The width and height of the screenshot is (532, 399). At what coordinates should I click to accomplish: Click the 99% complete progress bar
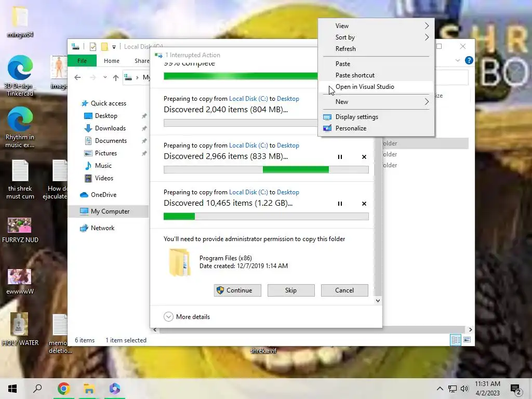[x=241, y=76]
